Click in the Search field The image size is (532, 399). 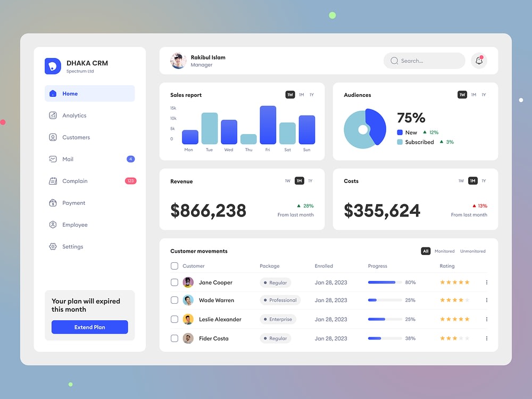click(424, 61)
